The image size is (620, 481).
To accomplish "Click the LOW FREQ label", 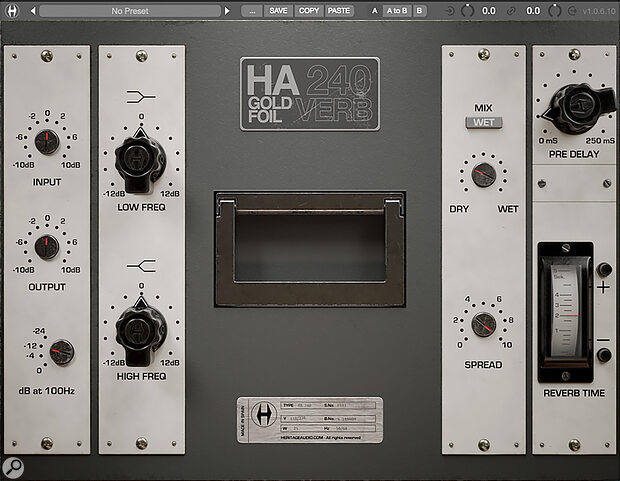I will 141,207.
